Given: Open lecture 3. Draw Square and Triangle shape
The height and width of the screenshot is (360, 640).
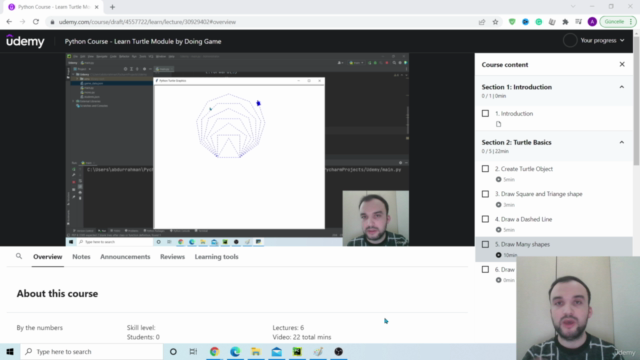Looking at the screenshot, I should pyautogui.click(x=539, y=194).
